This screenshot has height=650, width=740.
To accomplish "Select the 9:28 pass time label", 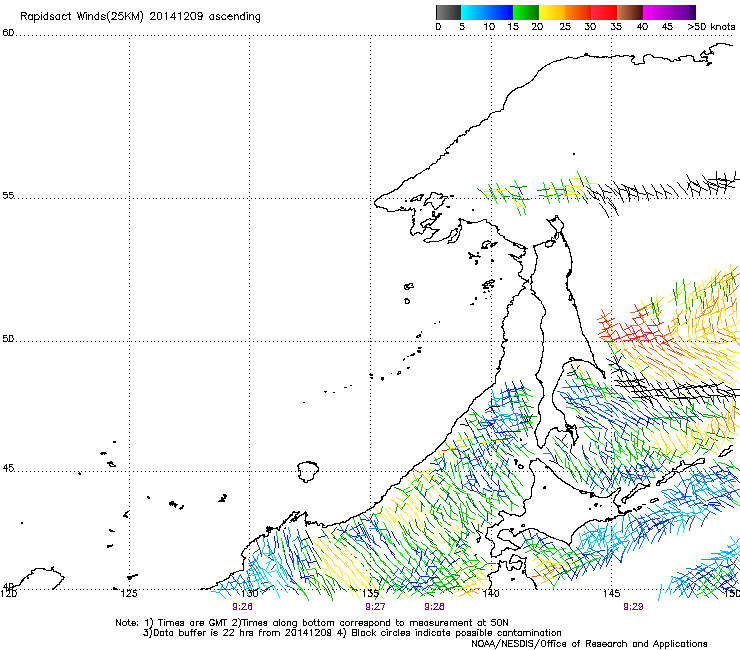I will tap(434, 607).
